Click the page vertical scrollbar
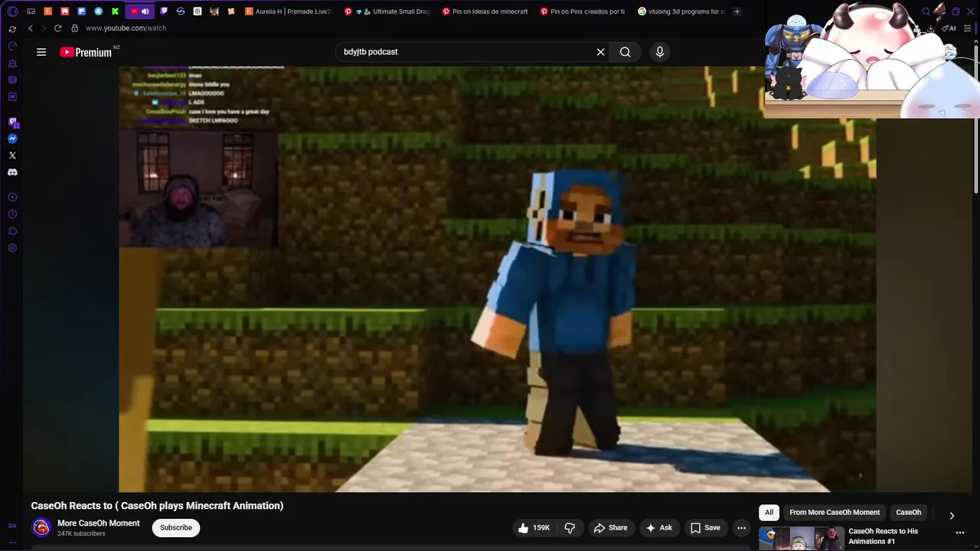Image resolution: width=980 pixels, height=551 pixels. click(x=975, y=119)
